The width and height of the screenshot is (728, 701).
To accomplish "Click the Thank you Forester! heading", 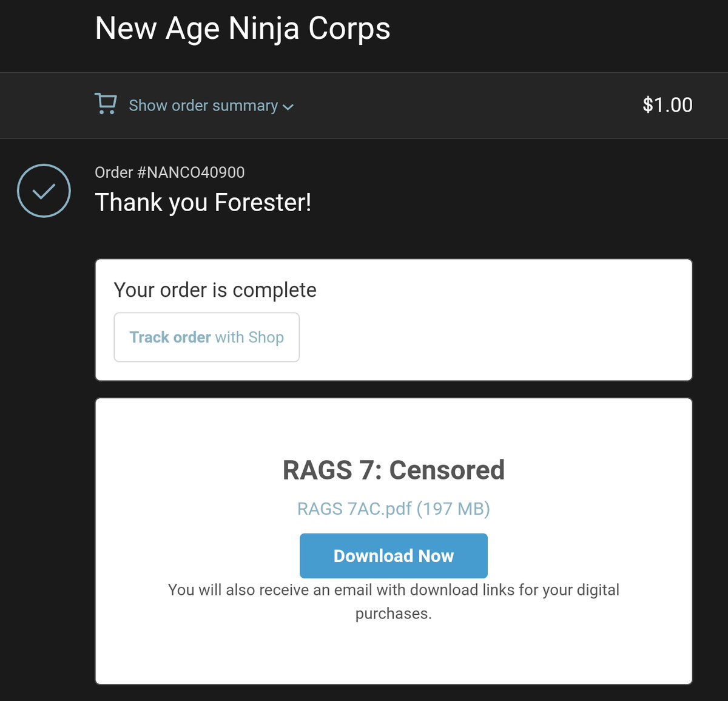I will 203,203.
